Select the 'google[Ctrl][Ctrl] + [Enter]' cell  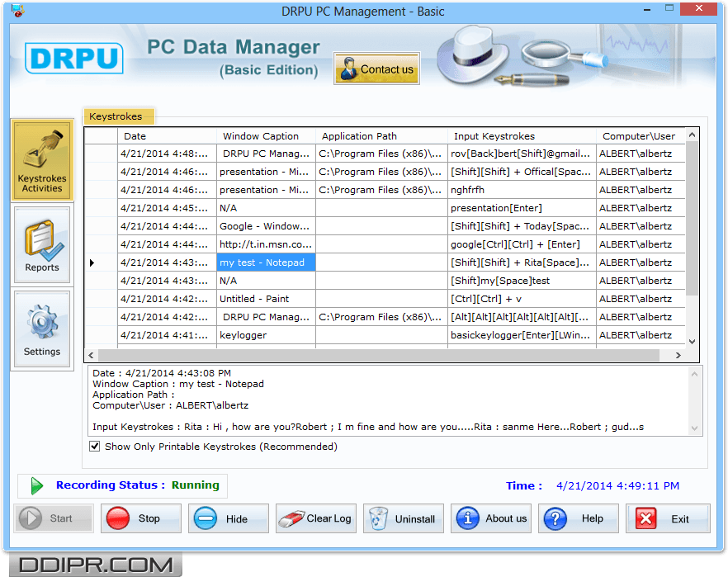point(522,244)
